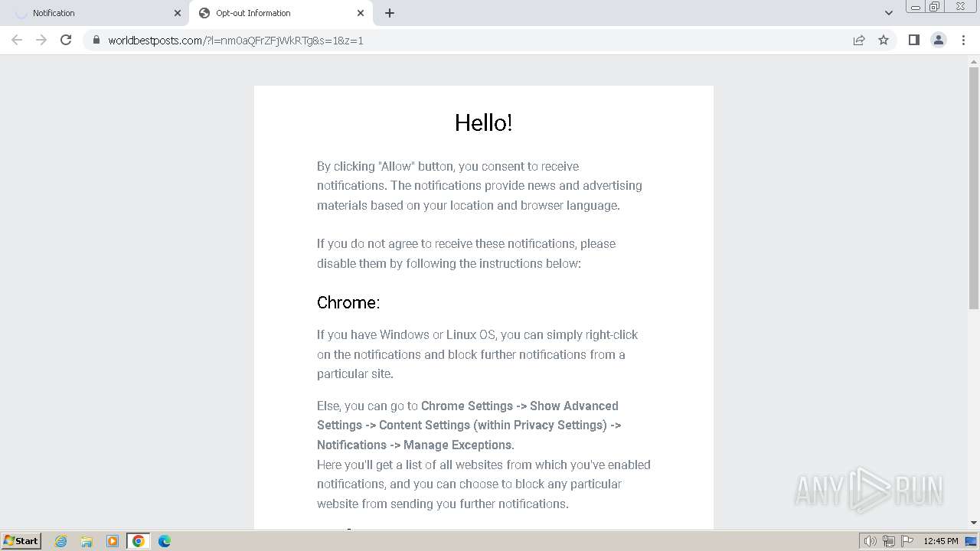Launch Microsoft Edge from taskbar
Viewport: 980px width, 551px height.
click(x=165, y=541)
